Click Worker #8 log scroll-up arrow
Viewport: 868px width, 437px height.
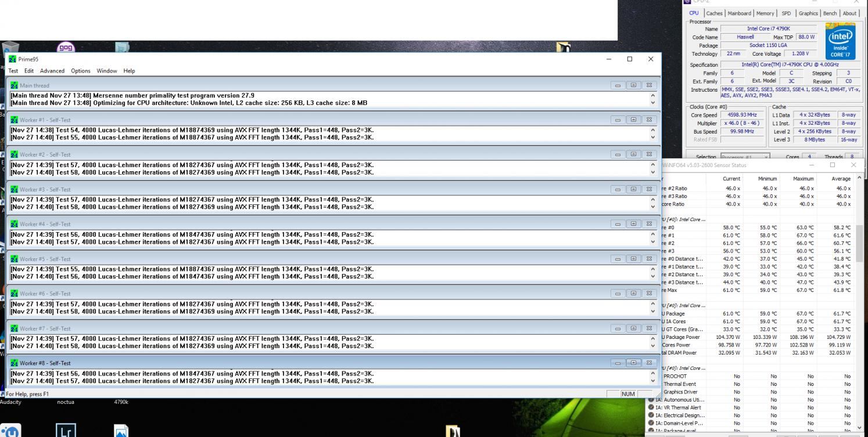pyautogui.click(x=653, y=374)
